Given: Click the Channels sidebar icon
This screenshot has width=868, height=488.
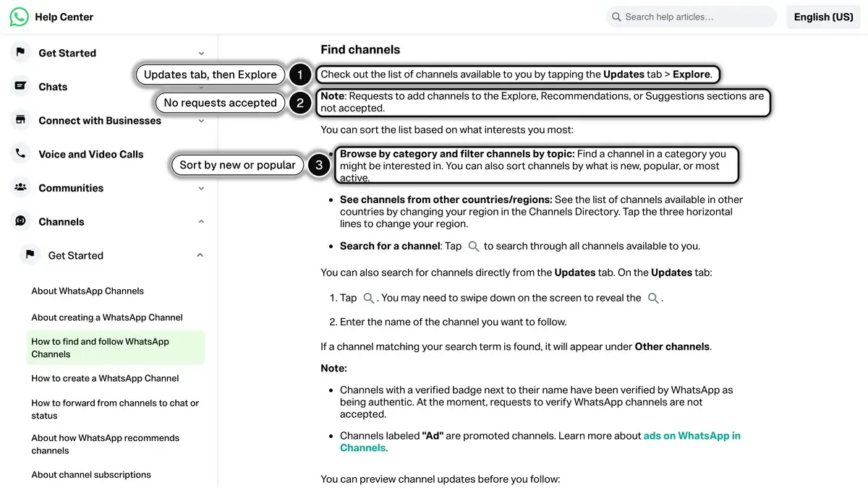Looking at the screenshot, I should [x=20, y=221].
